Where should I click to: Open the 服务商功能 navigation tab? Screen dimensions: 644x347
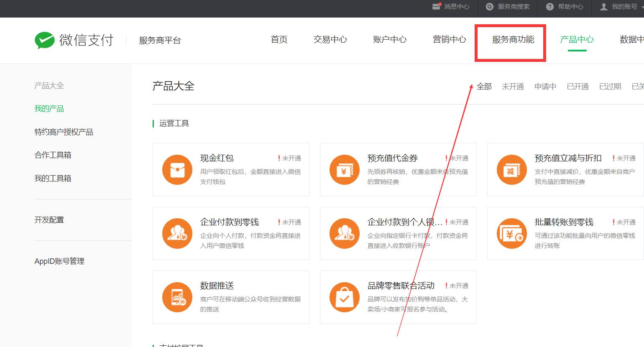[513, 39]
